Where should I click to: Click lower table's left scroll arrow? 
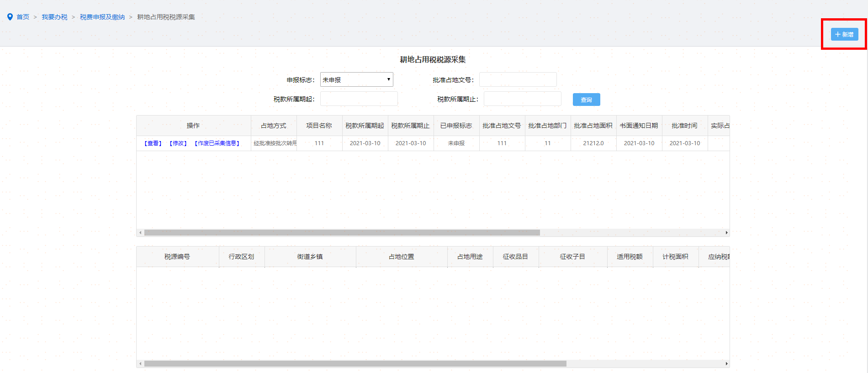(140, 364)
